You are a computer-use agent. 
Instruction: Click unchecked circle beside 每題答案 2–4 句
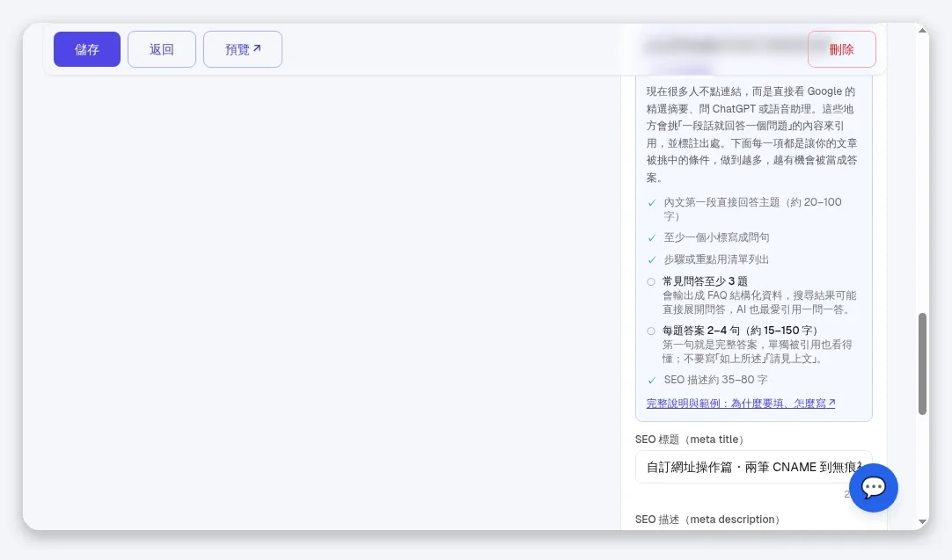[x=651, y=331]
